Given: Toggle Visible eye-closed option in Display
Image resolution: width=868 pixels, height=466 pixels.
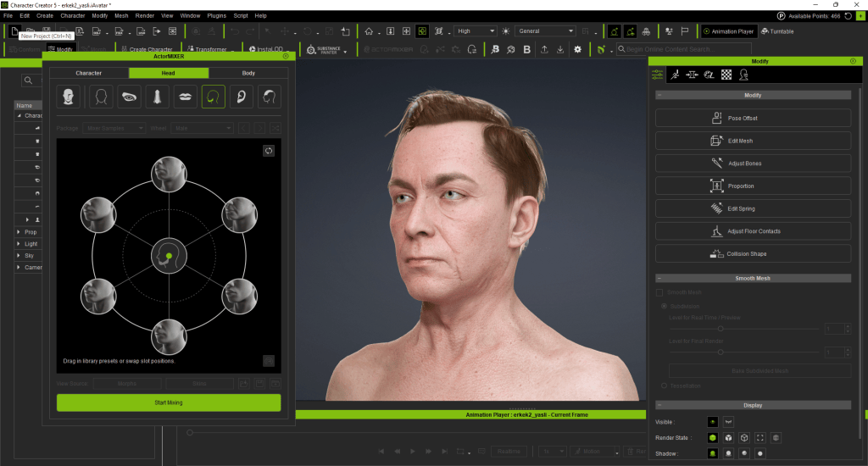Looking at the screenshot, I should 728,422.
